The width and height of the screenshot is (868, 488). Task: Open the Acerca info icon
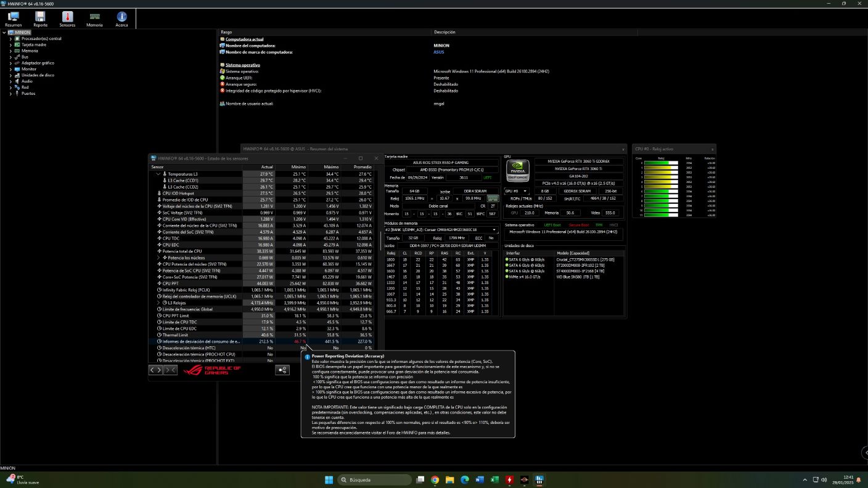pyautogui.click(x=121, y=18)
